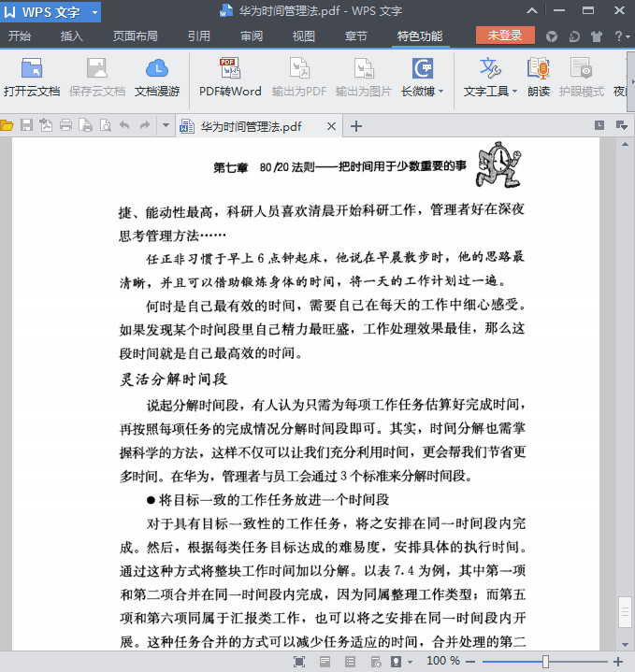
Task: Undo the last action
Action: coord(124,125)
